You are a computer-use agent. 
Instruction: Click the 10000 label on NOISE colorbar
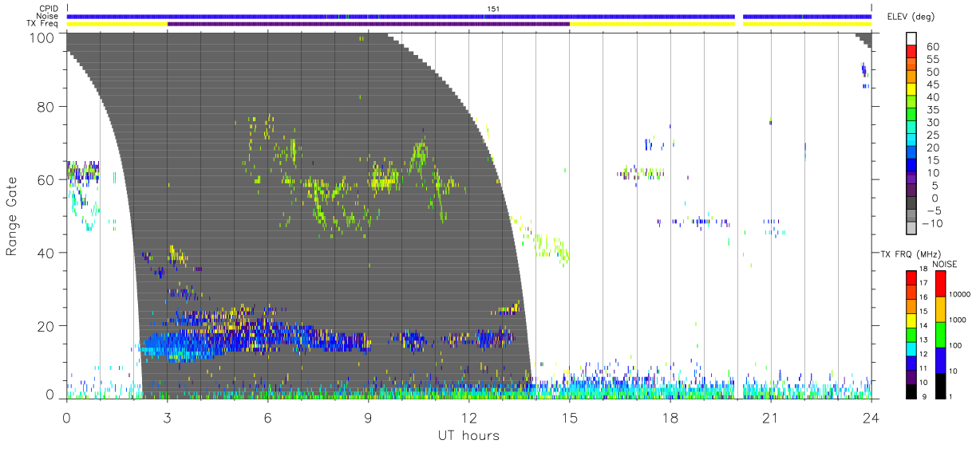click(x=959, y=294)
